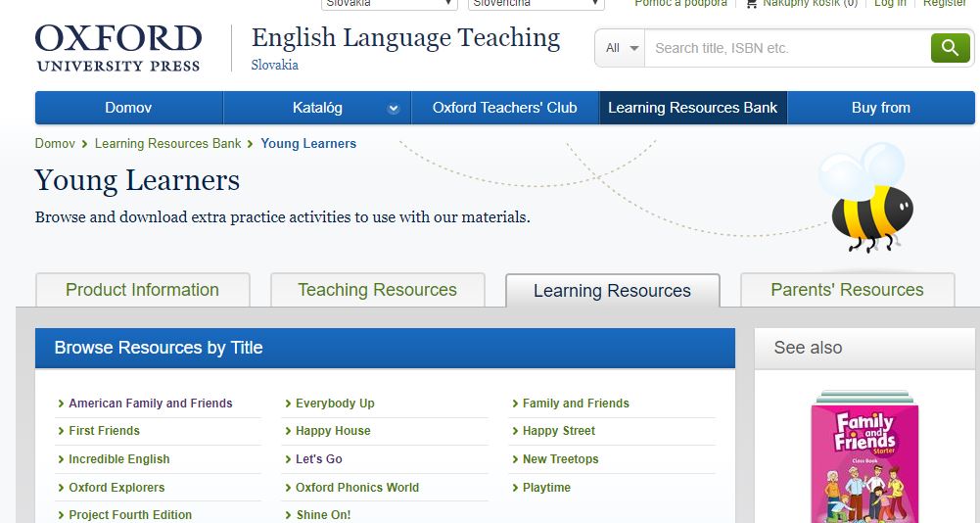Open the First Friends link
980x523 pixels.
click(105, 431)
